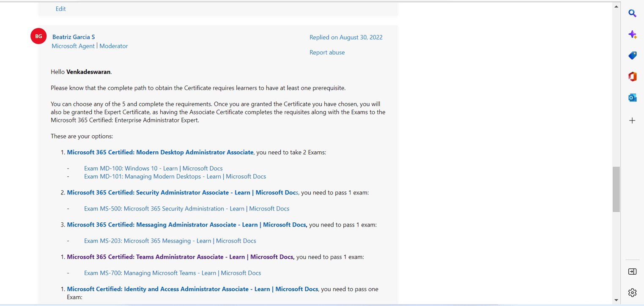Click the sentence starting 'Please know that the complete path'
Viewport: 644px width, 306px height.
(x=198, y=88)
